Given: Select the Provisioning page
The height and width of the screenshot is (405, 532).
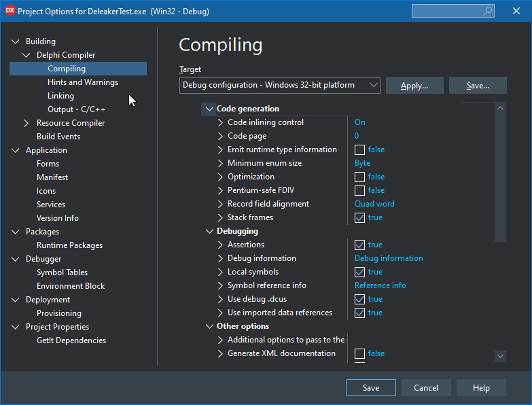Looking at the screenshot, I should pyautogui.click(x=59, y=313).
